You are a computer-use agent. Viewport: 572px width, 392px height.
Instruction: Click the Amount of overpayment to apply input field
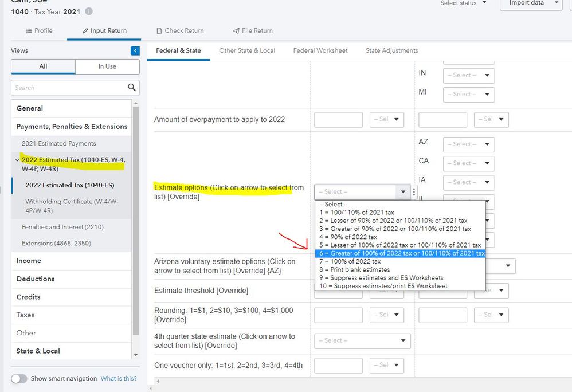pos(338,120)
